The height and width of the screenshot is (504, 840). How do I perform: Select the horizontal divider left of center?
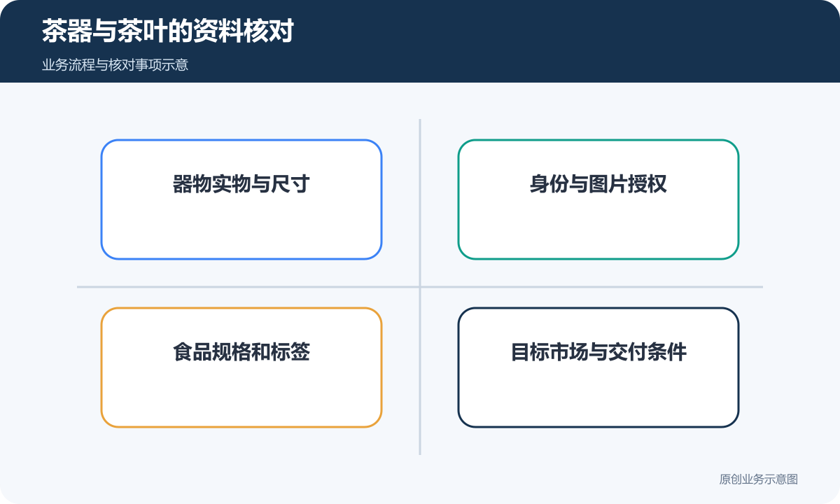pos(248,287)
